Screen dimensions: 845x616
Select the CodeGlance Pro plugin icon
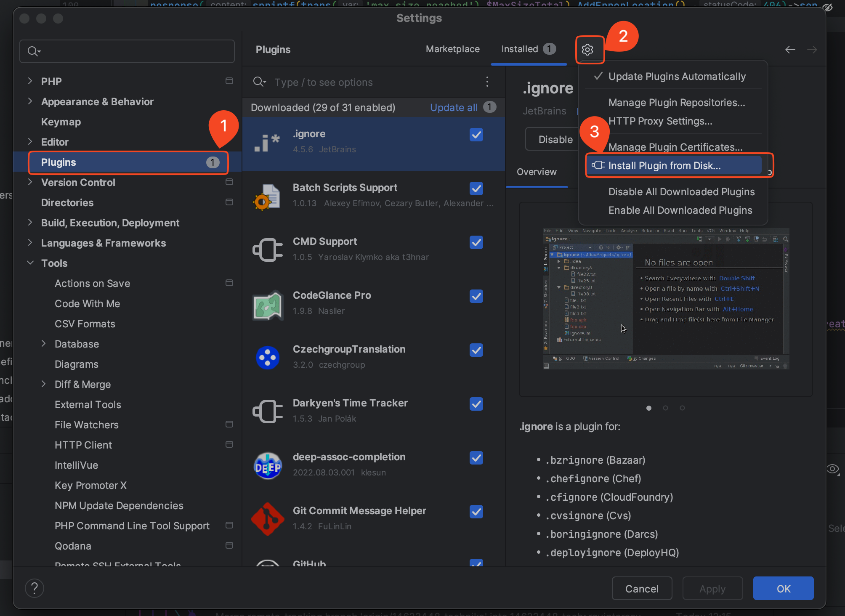[268, 305]
